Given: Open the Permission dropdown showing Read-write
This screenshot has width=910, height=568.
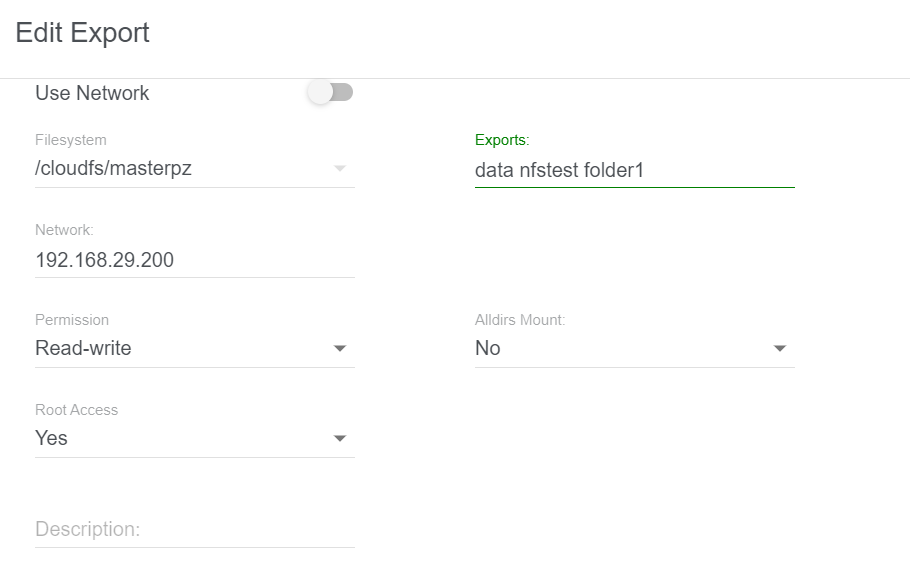Looking at the screenshot, I should 194,348.
